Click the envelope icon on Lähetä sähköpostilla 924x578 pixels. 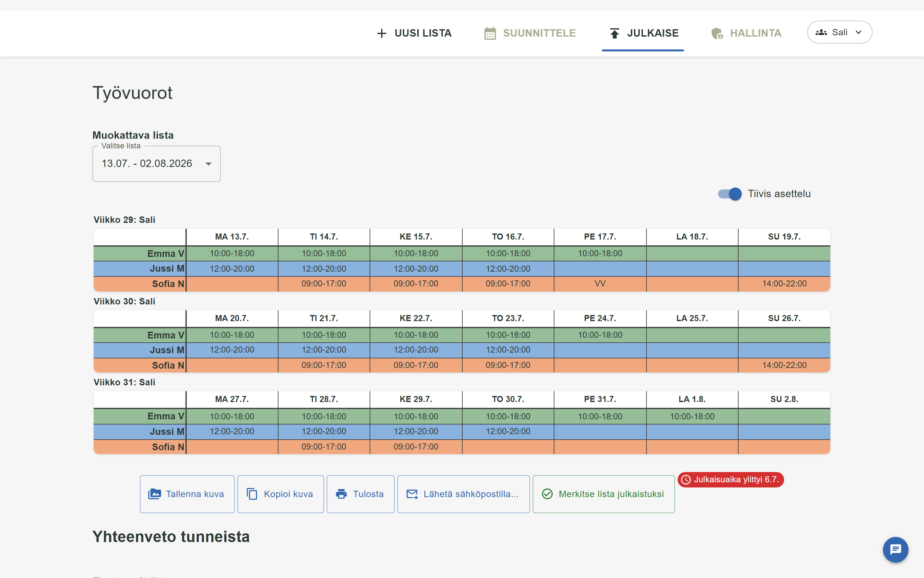(x=412, y=494)
